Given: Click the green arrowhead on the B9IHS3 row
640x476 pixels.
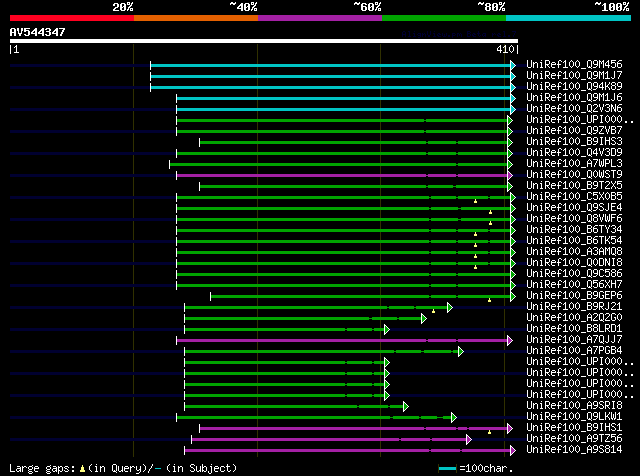Looking at the screenshot, I should 510,142.
